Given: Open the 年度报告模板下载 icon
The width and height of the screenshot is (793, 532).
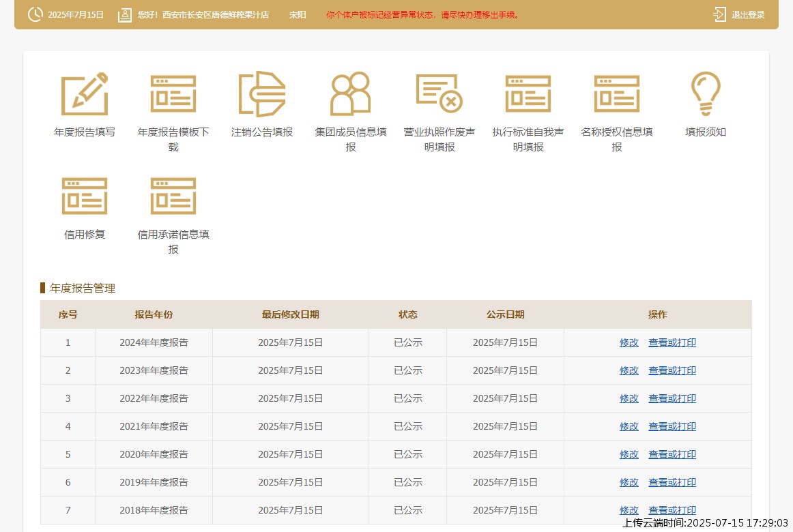Looking at the screenshot, I should [173, 94].
